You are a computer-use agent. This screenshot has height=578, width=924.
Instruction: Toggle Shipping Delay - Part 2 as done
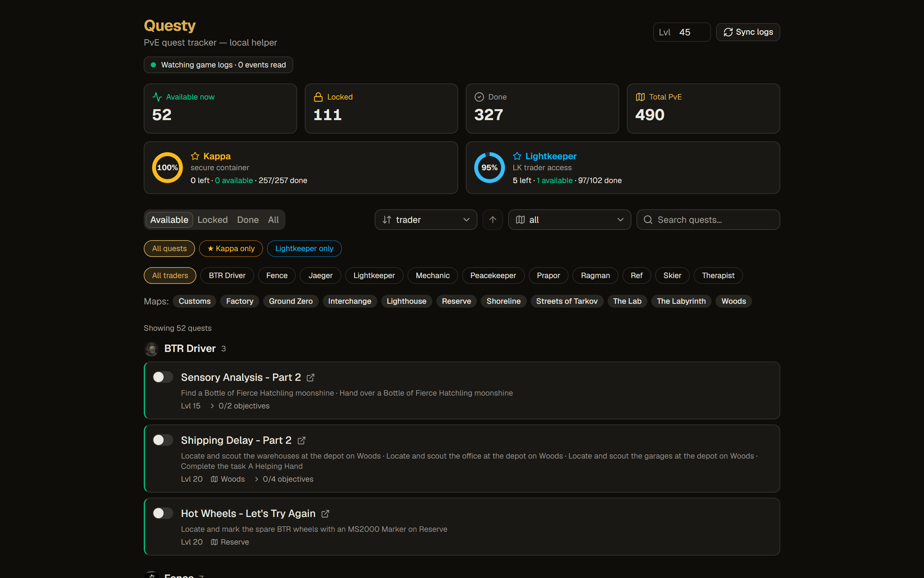[x=163, y=440]
